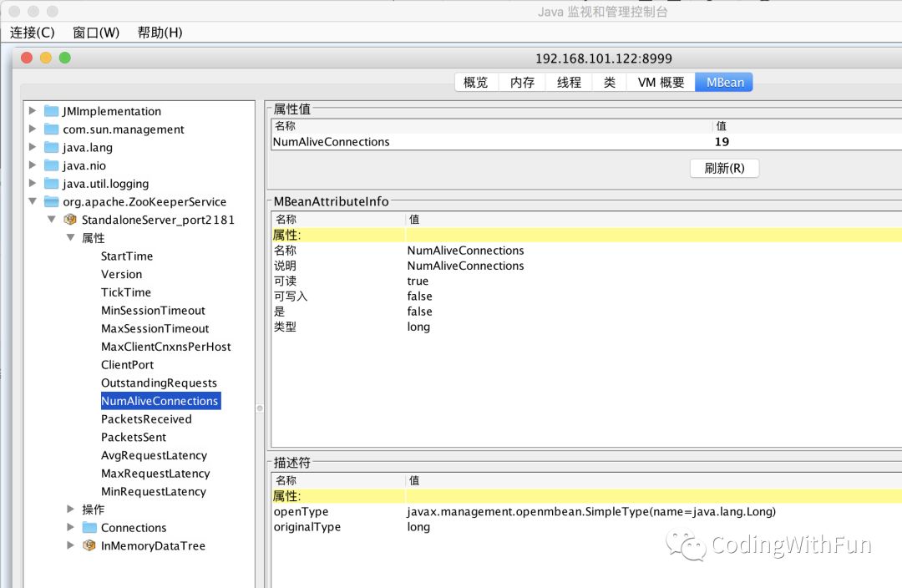Expand the com.sun.management node
The height and width of the screenshot is (588, 902).
[x=33, y=129]
